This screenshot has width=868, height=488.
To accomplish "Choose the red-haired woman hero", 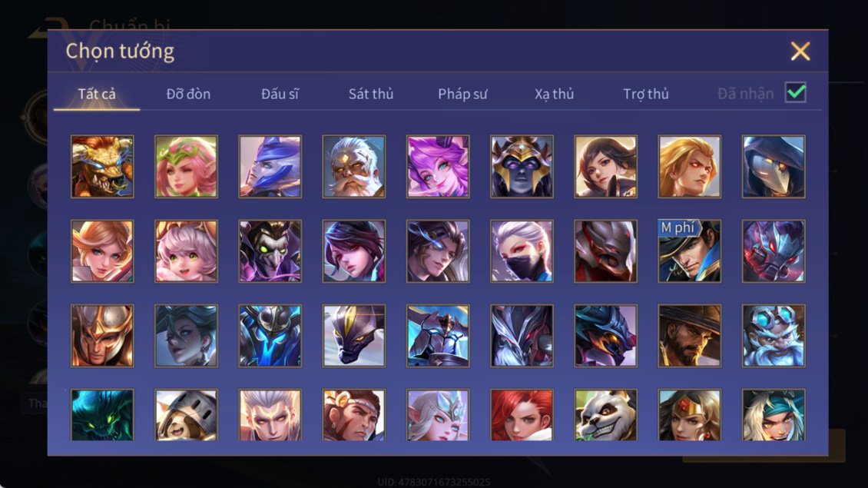I will point(522,415).
